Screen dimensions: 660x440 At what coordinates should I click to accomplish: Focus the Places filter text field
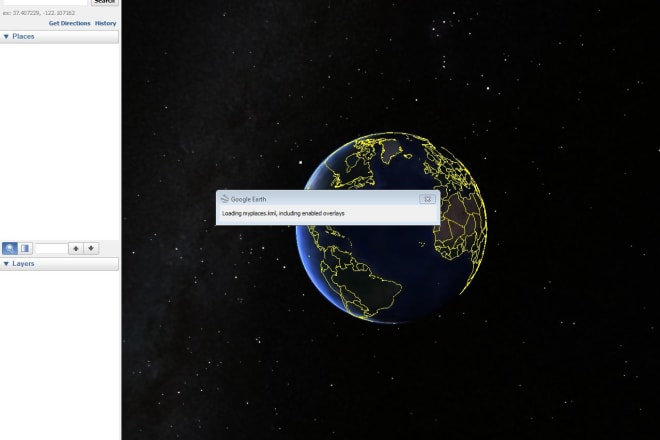[51, 248]
